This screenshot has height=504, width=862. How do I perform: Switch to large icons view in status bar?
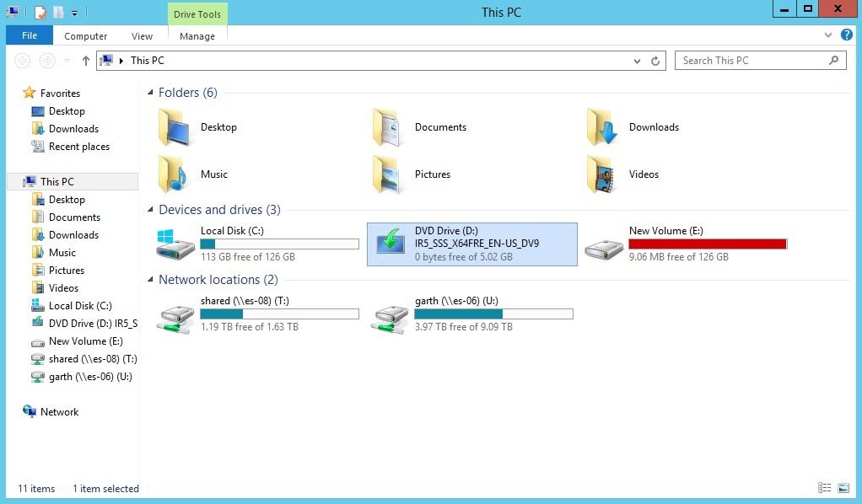coord(843,487)
